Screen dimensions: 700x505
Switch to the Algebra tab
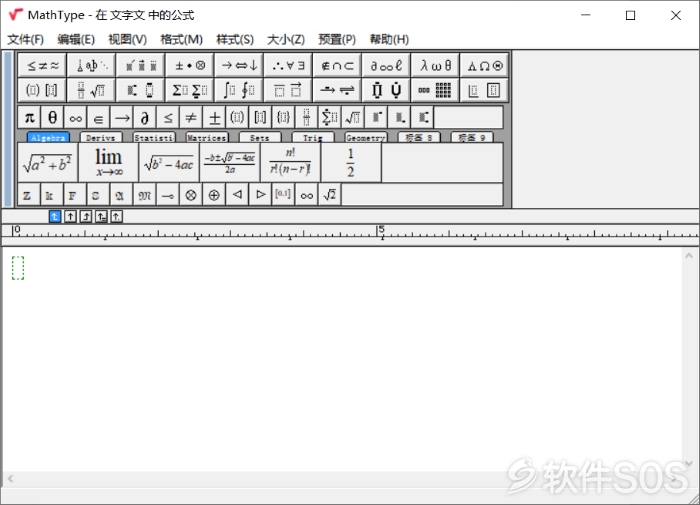click(x=48, y=138)
